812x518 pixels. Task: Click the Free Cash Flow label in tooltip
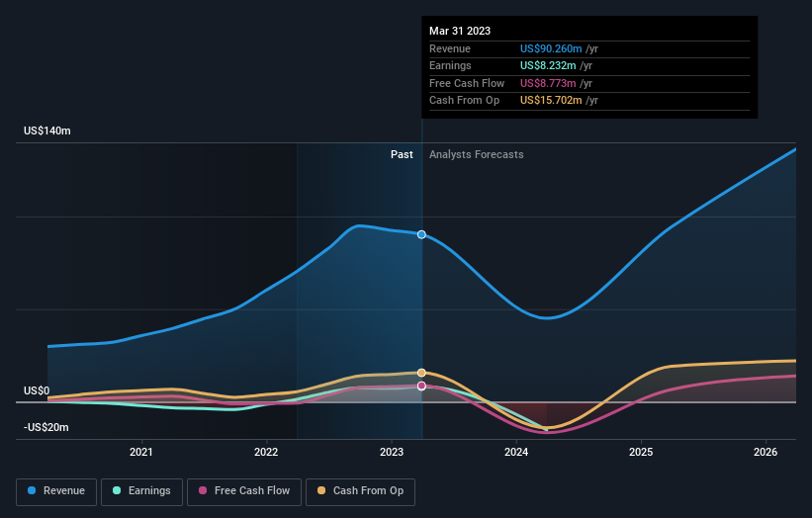coord(467,83)
